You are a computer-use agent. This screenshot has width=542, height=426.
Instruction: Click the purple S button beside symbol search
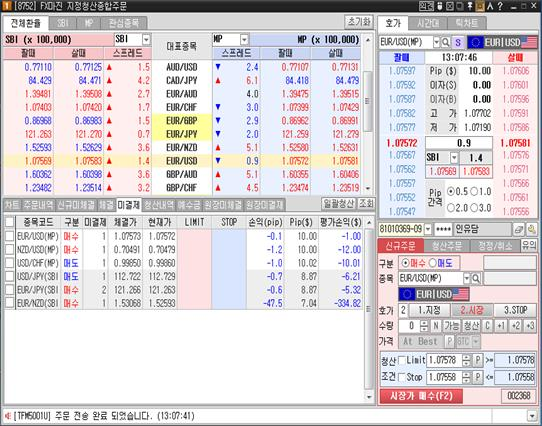(458, 43)
